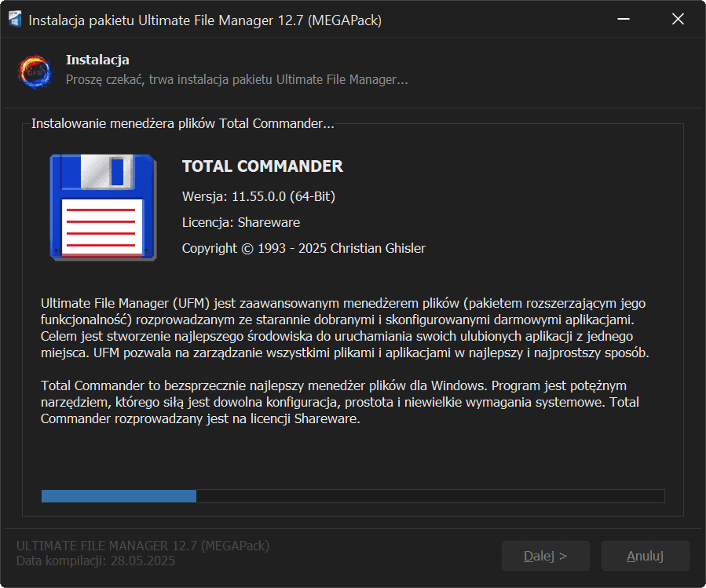Click the "Data kompilacji: 28.05.2025" footer text
The image size is (706, 588).
point(96,561)
